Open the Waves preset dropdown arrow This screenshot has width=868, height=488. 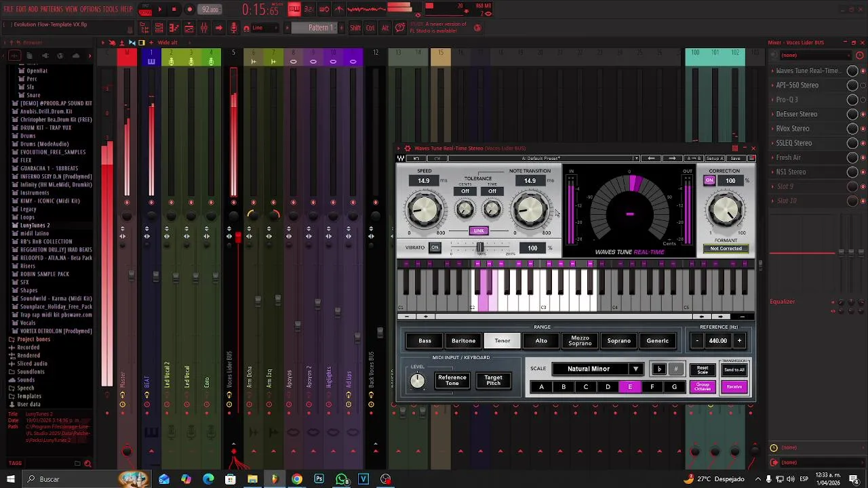[636, 158]
